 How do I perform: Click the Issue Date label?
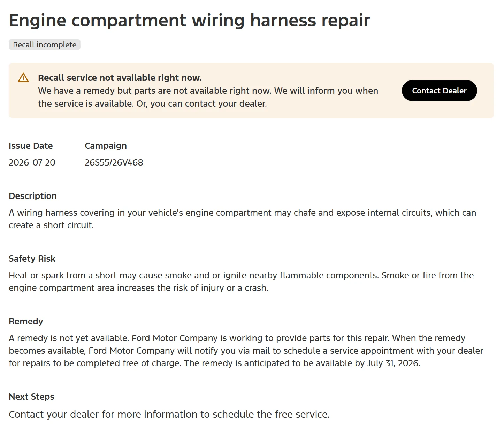31,146
